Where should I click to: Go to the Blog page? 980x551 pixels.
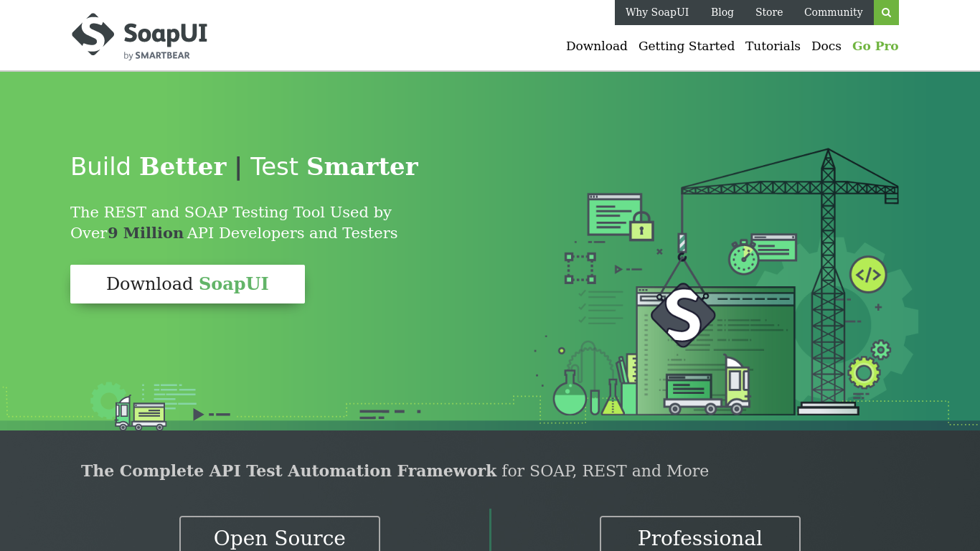tap(722, 12)
